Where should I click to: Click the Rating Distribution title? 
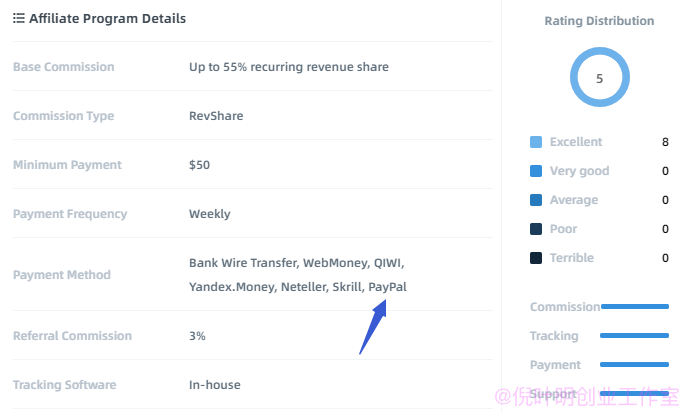[599, 21]
